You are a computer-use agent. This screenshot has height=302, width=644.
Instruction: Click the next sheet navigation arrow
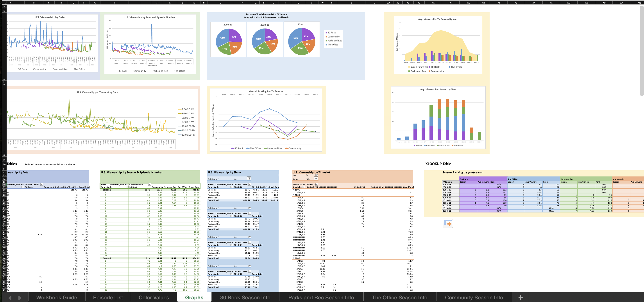tap(20, 298)
